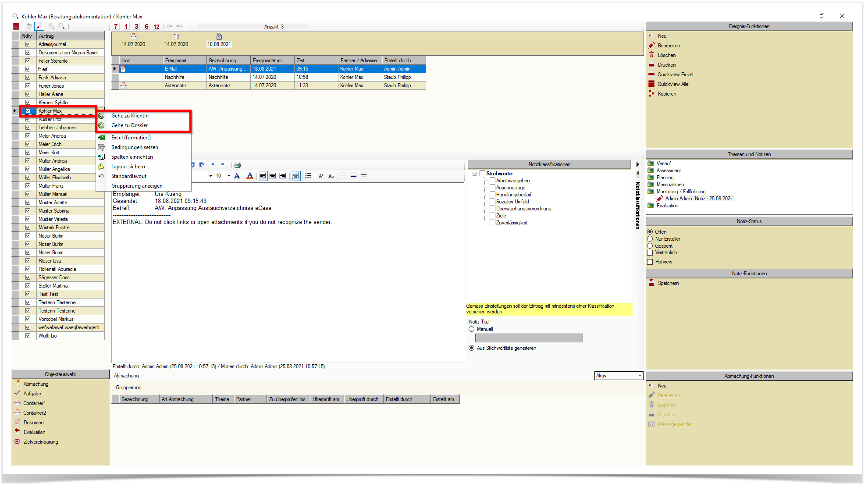Align note text to center

[273, 176]
